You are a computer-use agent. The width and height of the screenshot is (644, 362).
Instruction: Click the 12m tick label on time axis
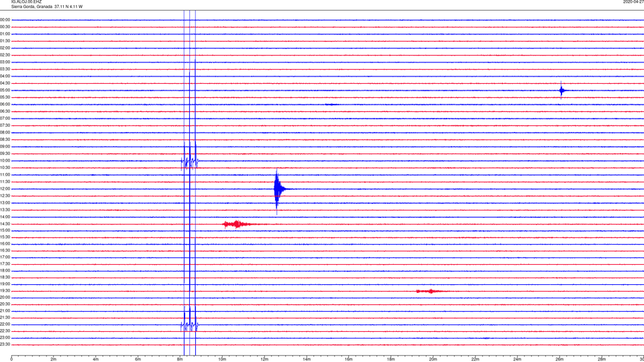264,359
